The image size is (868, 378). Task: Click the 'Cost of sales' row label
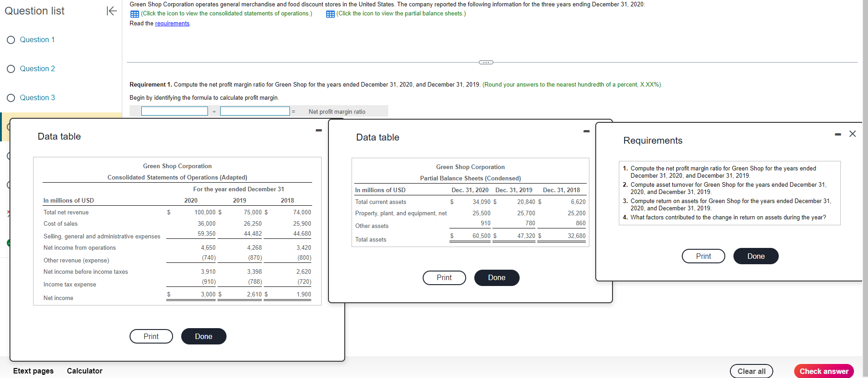pos(61,223)
